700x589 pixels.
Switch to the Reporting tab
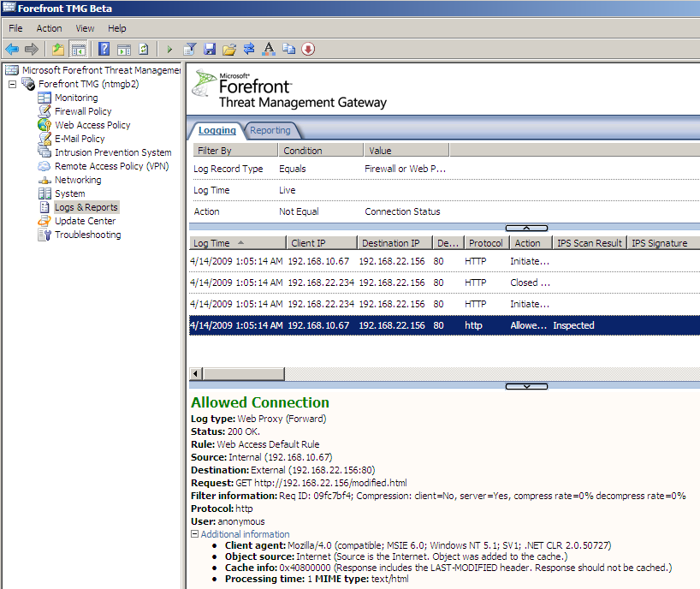pyautogui.click(x=270, y=130)
